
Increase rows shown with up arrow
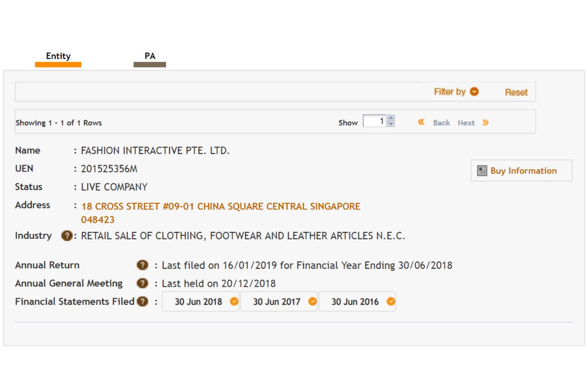pyautogui.click(x=391, y=118)
